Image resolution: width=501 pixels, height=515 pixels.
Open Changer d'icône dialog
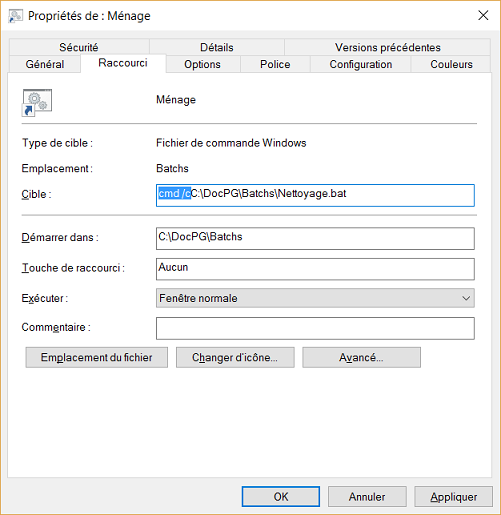coord(235,357)
